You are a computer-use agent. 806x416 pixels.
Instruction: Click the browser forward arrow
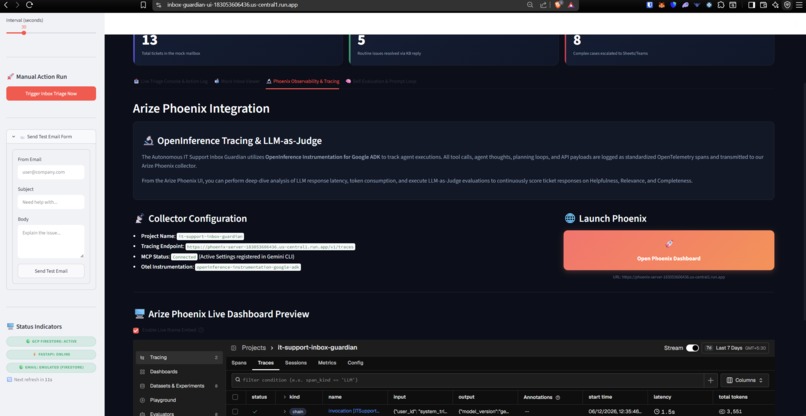(x=17, y=5)
